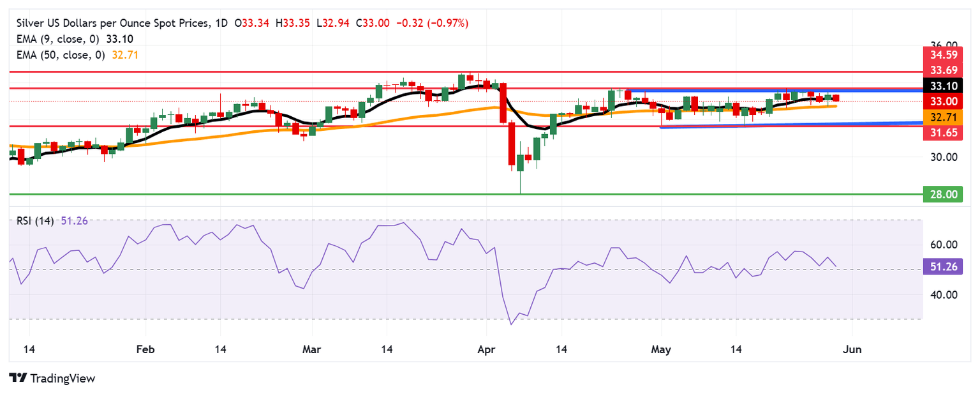980x394 pixels.
Task: Click Apr on the date axis
Action: coord(486,349)
